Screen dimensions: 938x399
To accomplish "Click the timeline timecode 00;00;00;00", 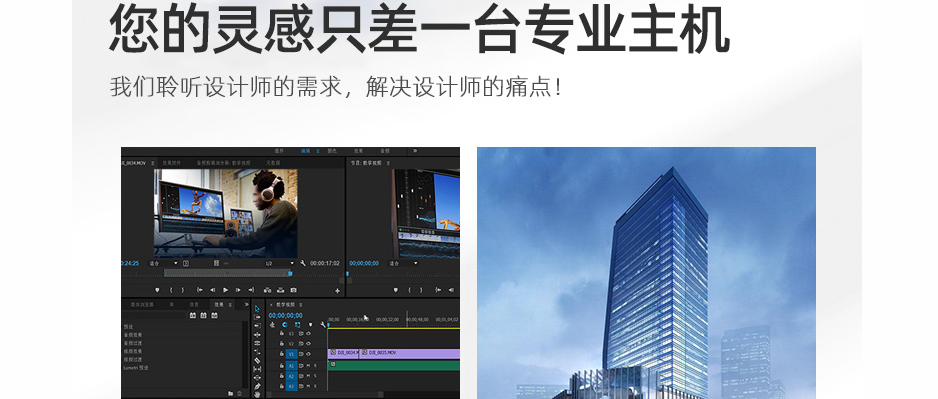I will [x=285, y=315].
